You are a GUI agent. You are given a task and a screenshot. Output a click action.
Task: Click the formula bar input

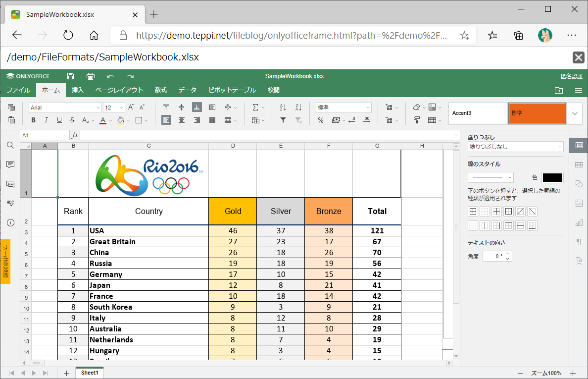click(266, 135)
